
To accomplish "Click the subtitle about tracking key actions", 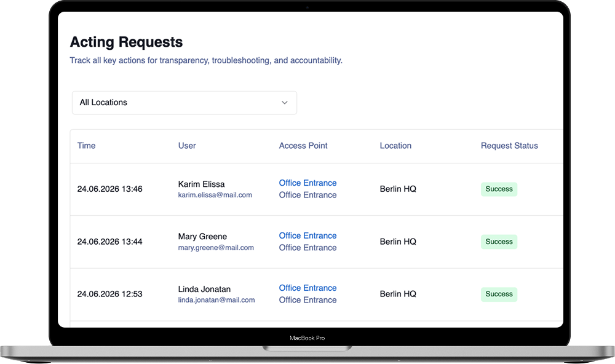I will 206,60.
